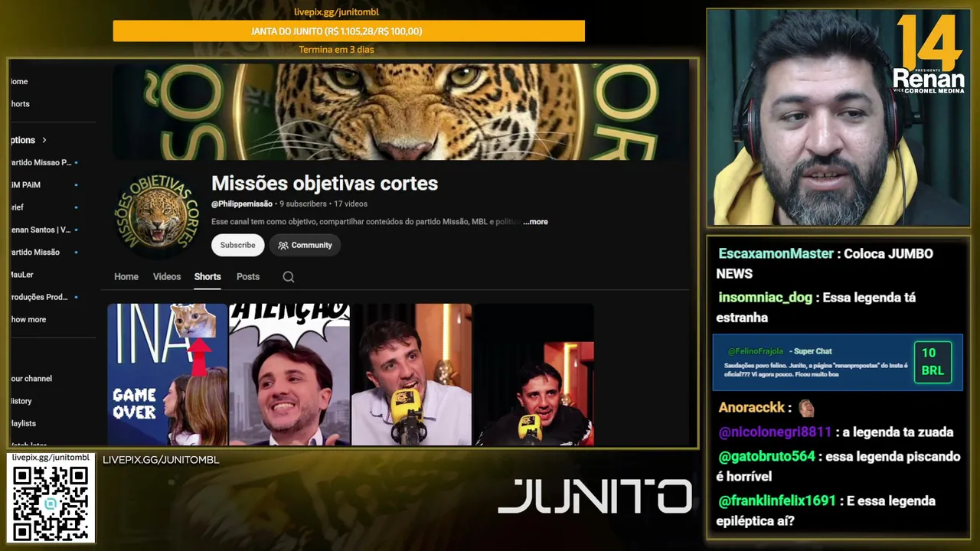Play the ATENÇÃO short thumbnail

[x=289, y=374]
